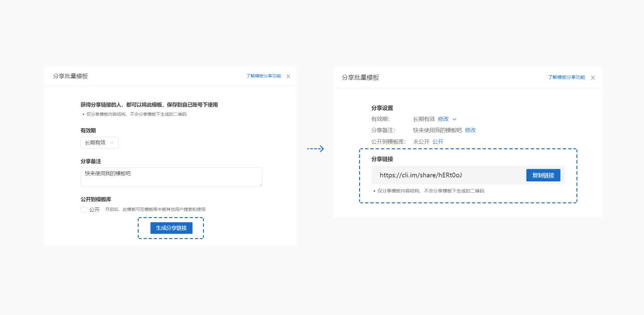Focus the 分享备注 text area
644x315 pixels.
point(171,177)
